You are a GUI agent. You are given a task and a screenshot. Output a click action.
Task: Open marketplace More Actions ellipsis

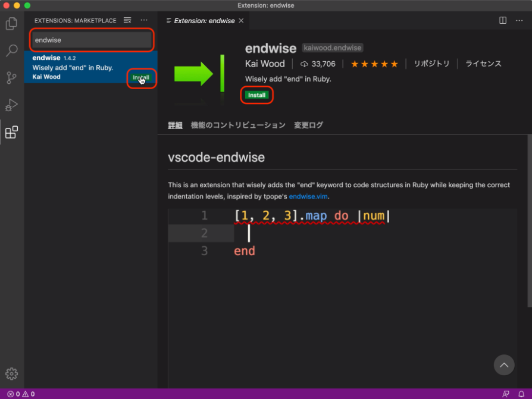click(x=144, y=20)
